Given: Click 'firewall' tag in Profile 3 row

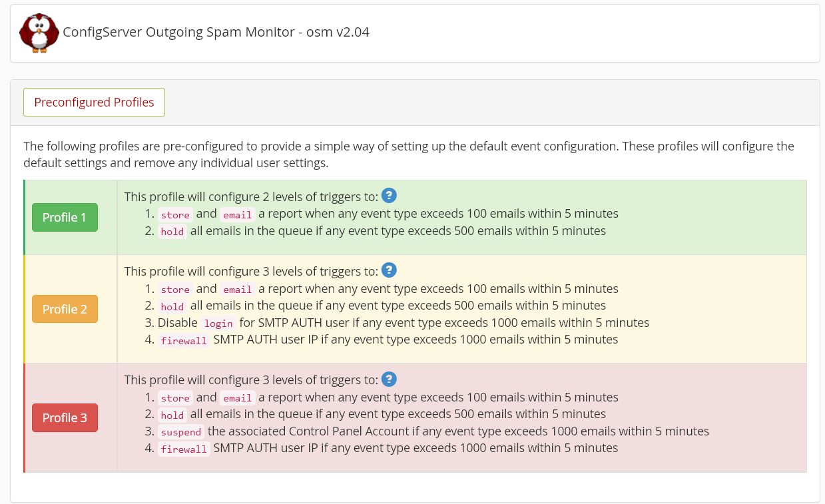Looking at the screenshot, I should click(x=184, y=449).
